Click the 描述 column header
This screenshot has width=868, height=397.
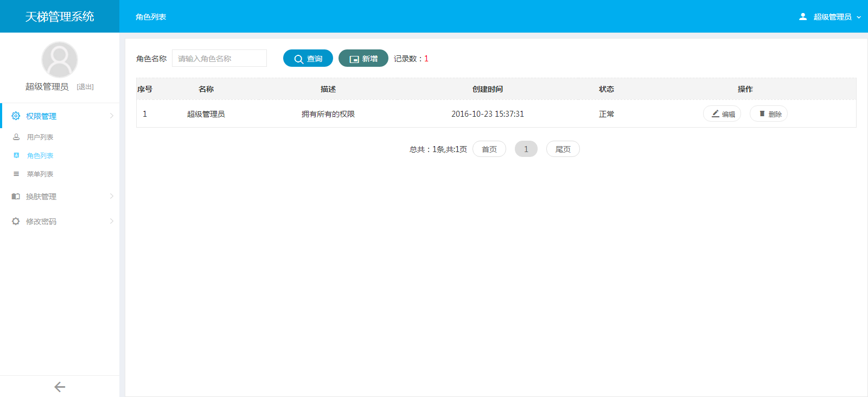tap(328, 89)
